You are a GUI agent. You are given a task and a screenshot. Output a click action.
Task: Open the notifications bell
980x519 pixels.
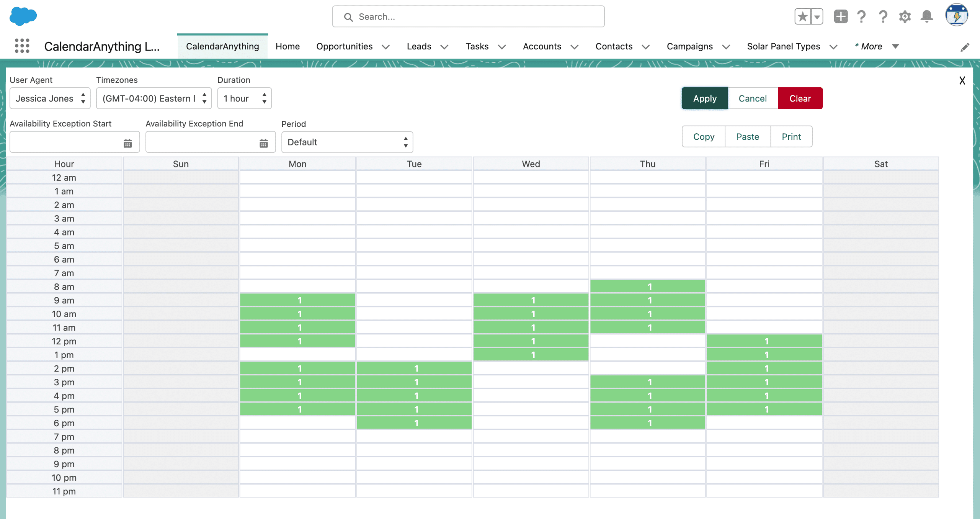927,16
